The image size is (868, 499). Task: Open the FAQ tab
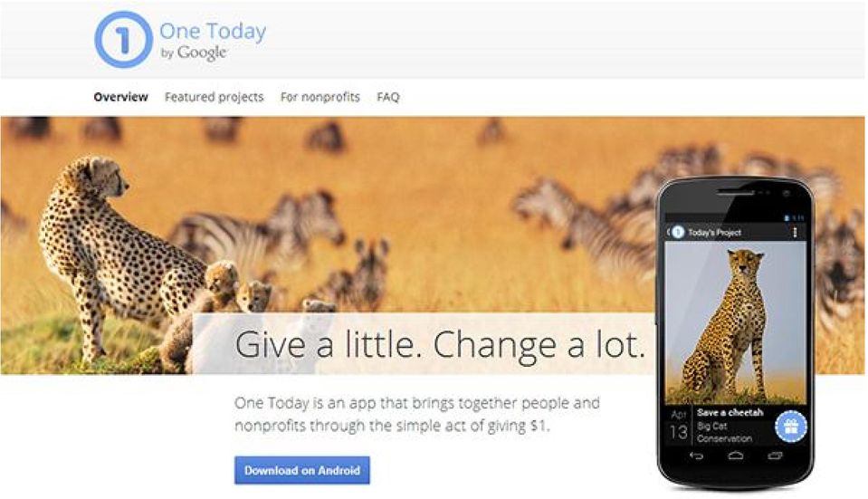[388, 97]
